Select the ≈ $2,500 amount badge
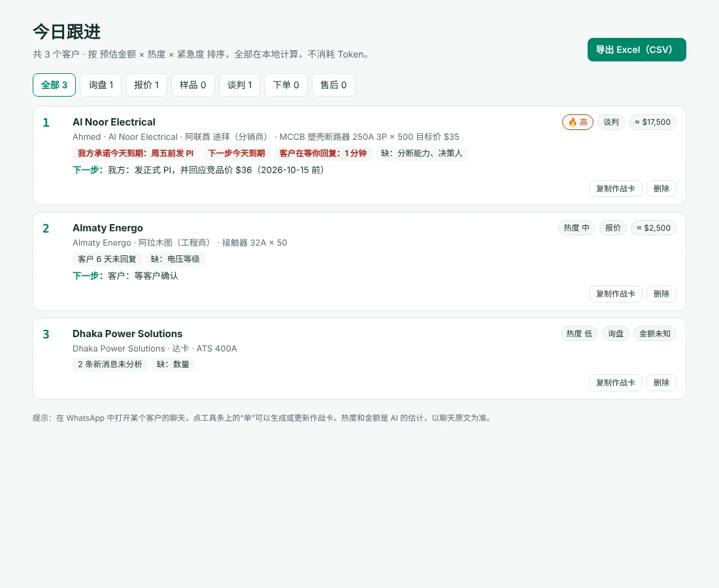 (x=653, y=228)
